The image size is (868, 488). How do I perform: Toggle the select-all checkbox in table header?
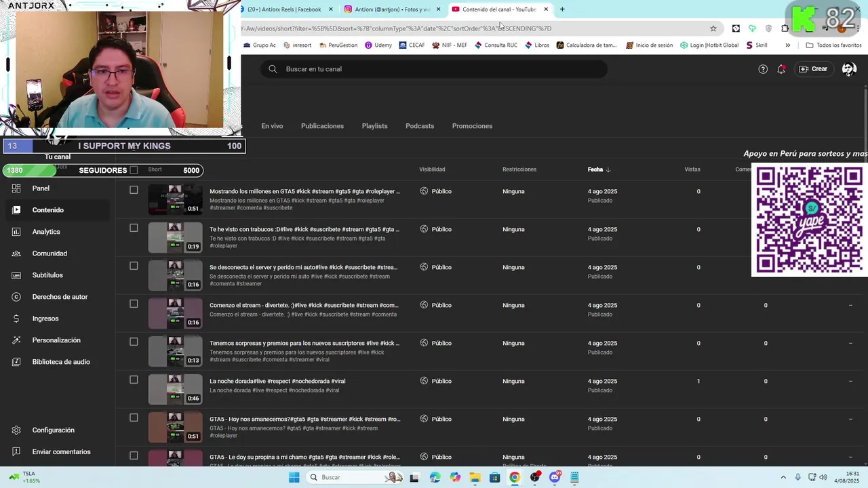[134, 170]
